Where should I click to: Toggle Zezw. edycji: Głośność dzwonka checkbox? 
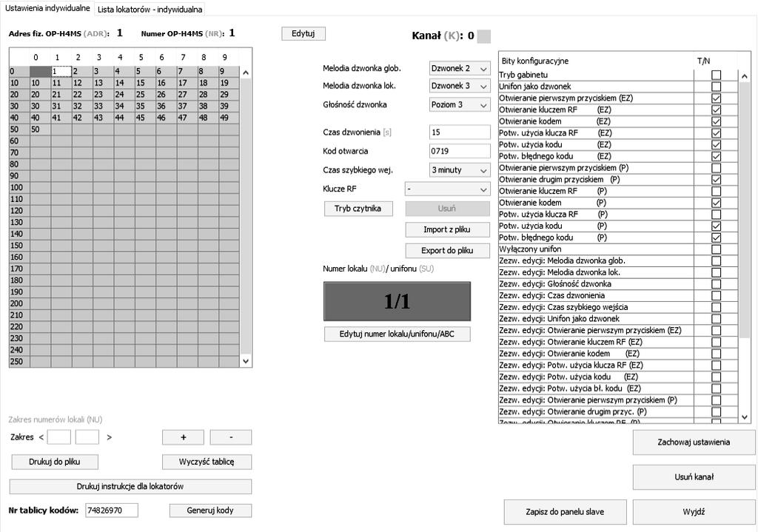click(716, 284)
